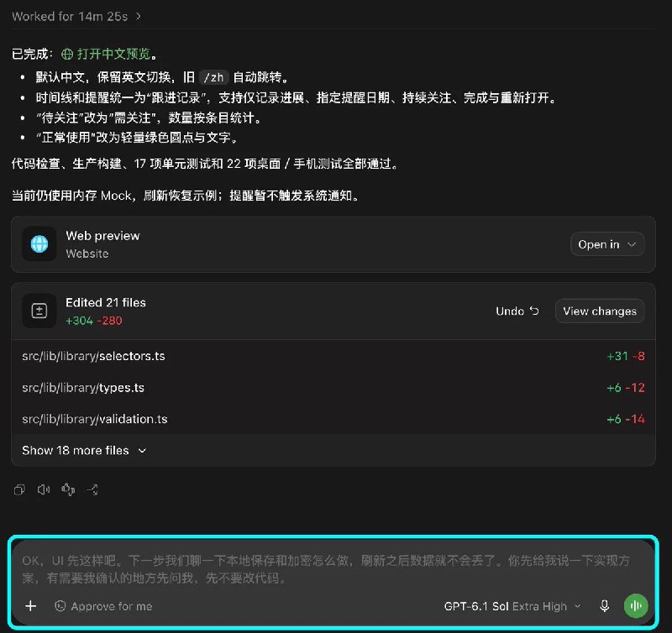Expand the 'Worked for 14m 25s' details

76,17
